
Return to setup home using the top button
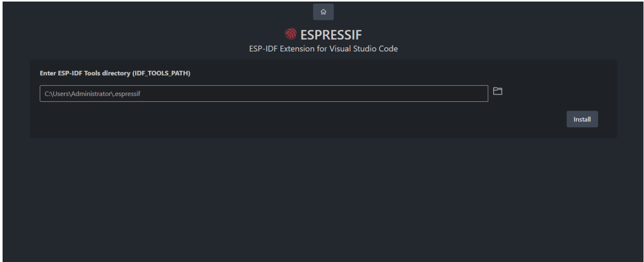(323, 11)
